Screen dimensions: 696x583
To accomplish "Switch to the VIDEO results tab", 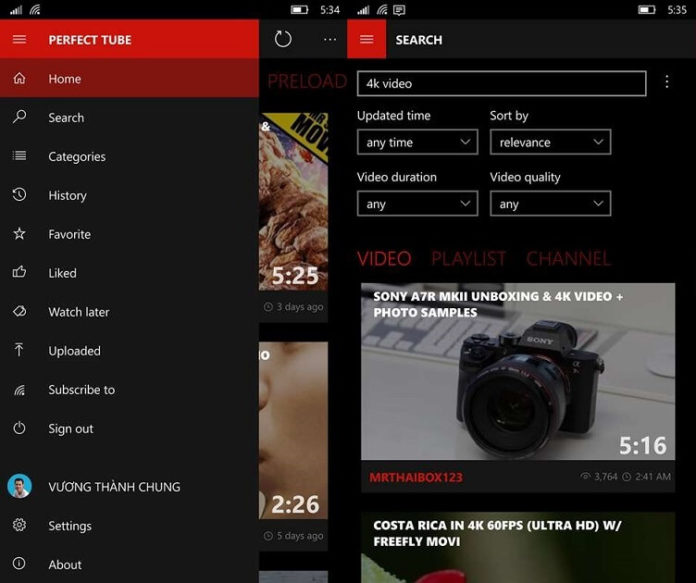I will pyautogui.click(x=384, y=258).
